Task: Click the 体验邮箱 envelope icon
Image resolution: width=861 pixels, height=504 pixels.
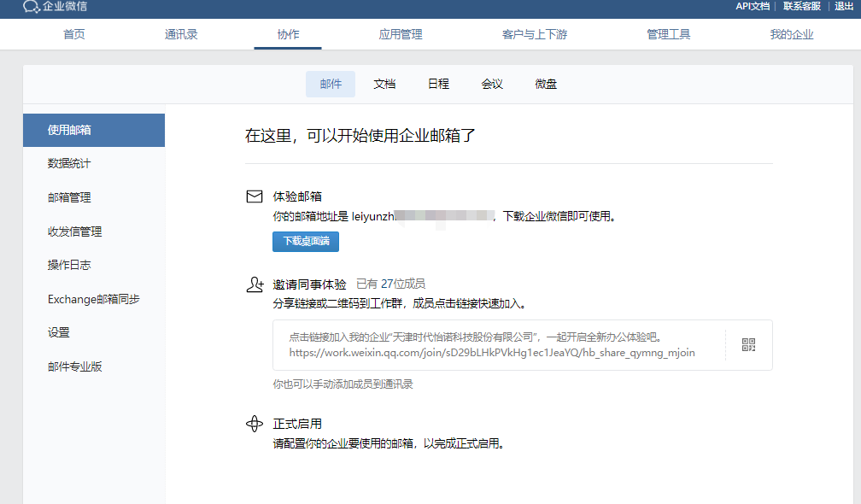Action: pos(254,195)
